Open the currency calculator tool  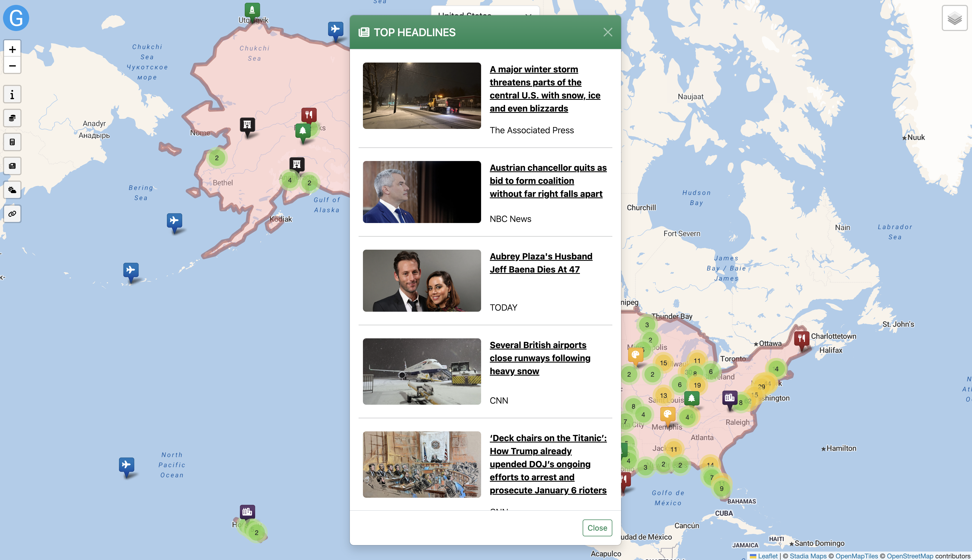tap(12, 142)
